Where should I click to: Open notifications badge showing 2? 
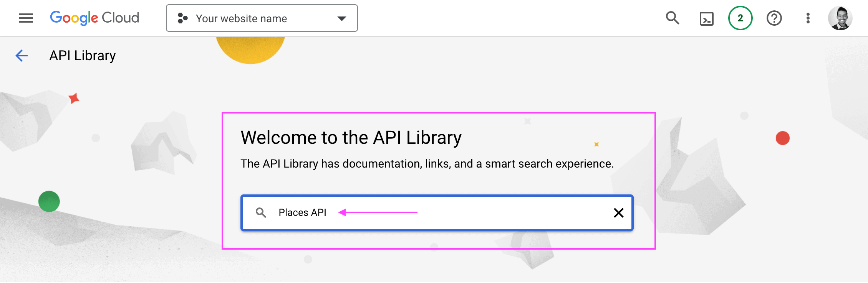click(740, 18)
